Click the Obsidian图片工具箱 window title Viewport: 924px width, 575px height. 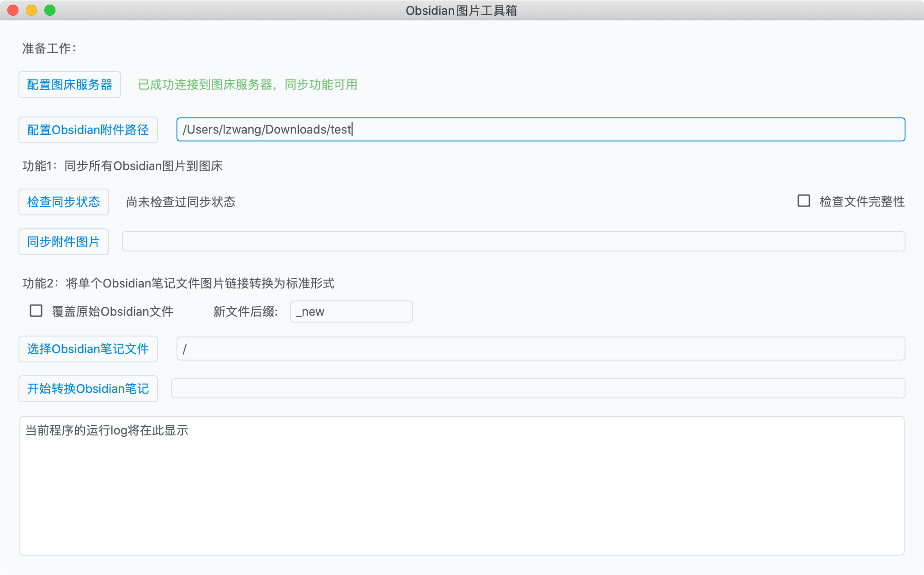pos(461,11)
